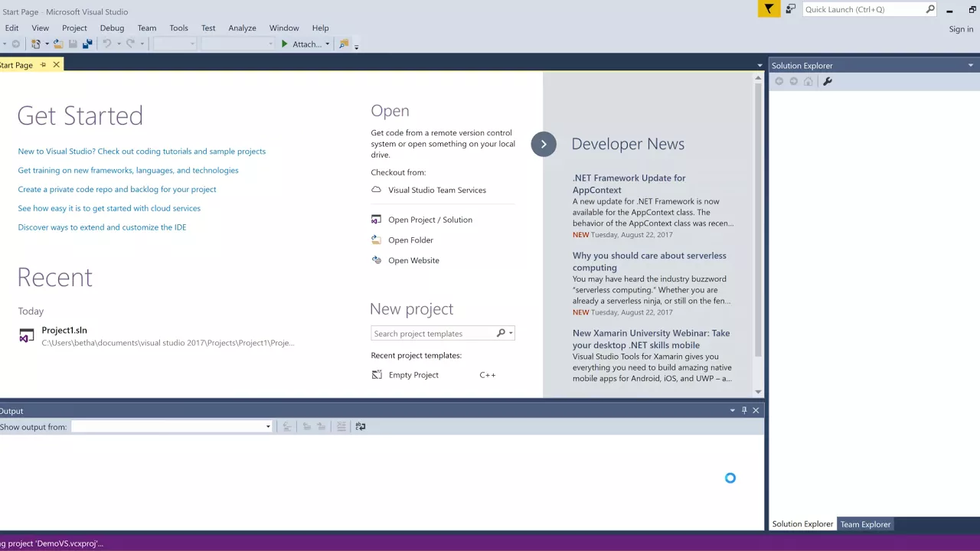
Task: Click the Save toolbar icon
Action: point(73,44)
